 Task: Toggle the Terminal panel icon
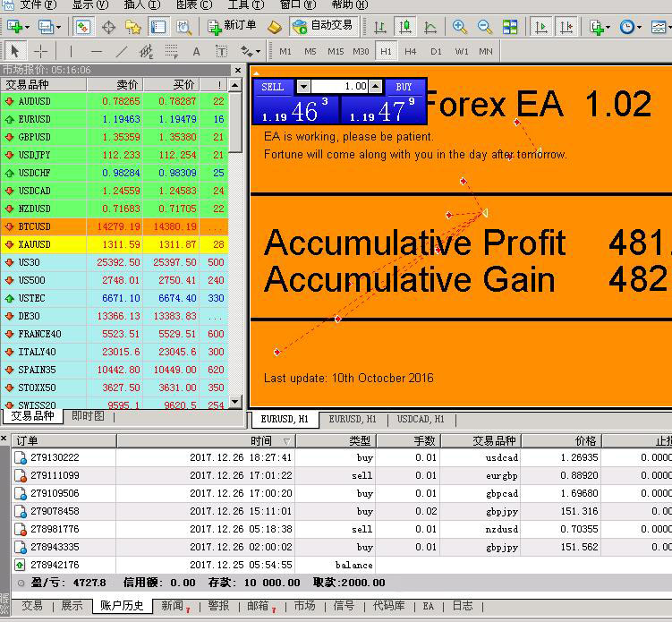(x=158, y=27)
